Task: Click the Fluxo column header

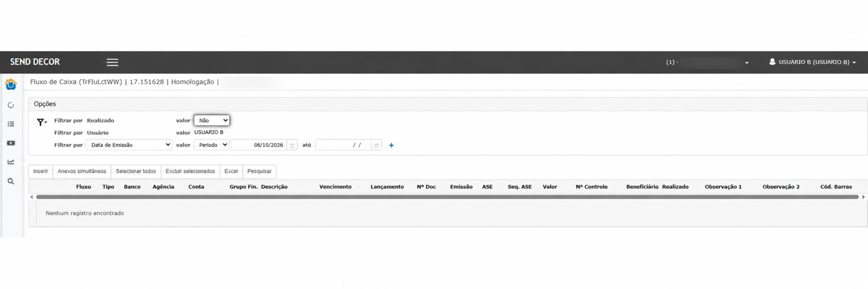Action: (x=83, y=187)
